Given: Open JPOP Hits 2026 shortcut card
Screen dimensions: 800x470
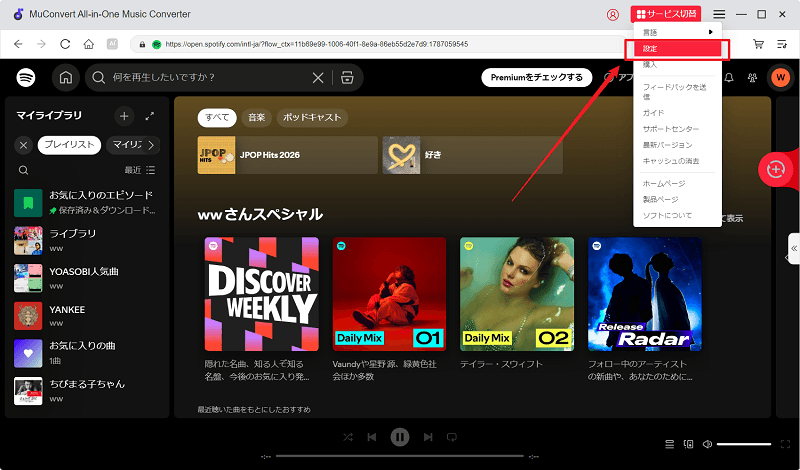Looking at the screenshot, I should [x=288, y=155].
